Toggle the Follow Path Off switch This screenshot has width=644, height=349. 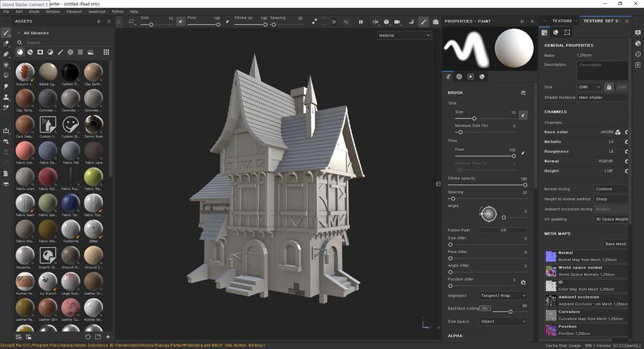point(503,230)
